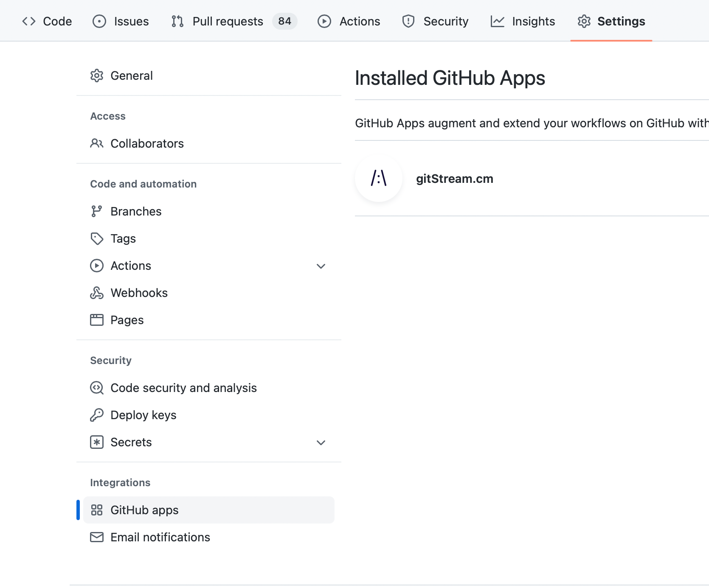Click the Insights graph icon

498,21
